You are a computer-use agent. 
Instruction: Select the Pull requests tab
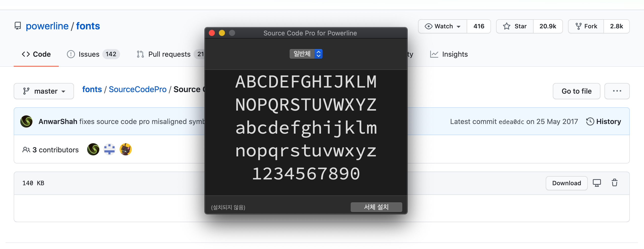pos(170,54)
